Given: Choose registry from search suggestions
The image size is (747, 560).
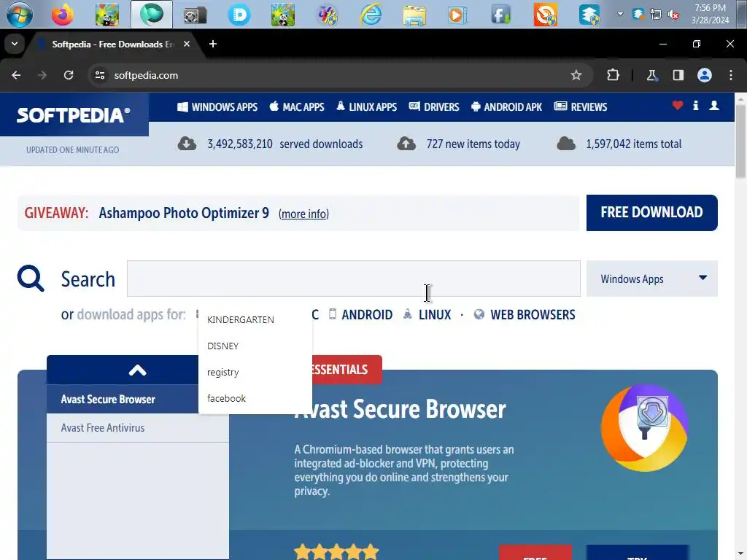Looking at the screenshot, I should point(255,372).
